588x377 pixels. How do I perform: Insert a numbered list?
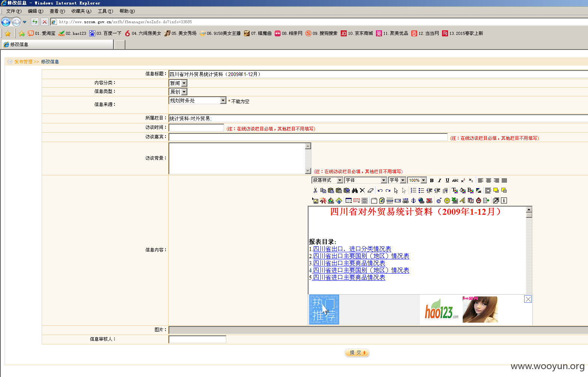(x=414, y=190)
